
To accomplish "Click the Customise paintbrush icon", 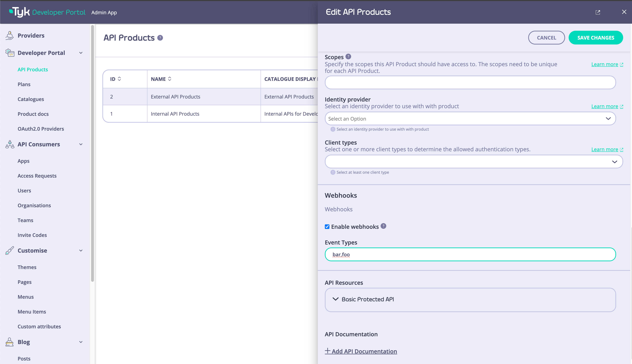I will click(10, 250).
